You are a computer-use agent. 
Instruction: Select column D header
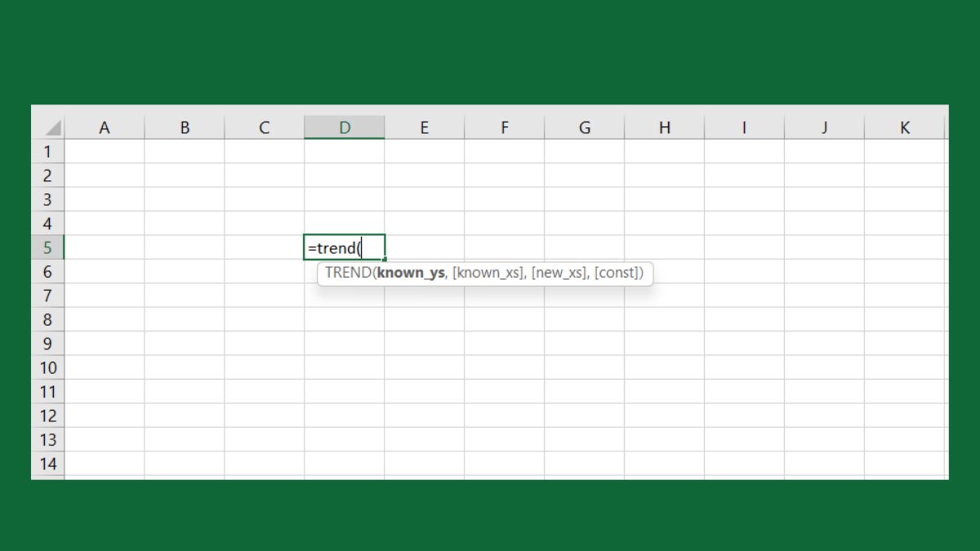pos(344,127)
